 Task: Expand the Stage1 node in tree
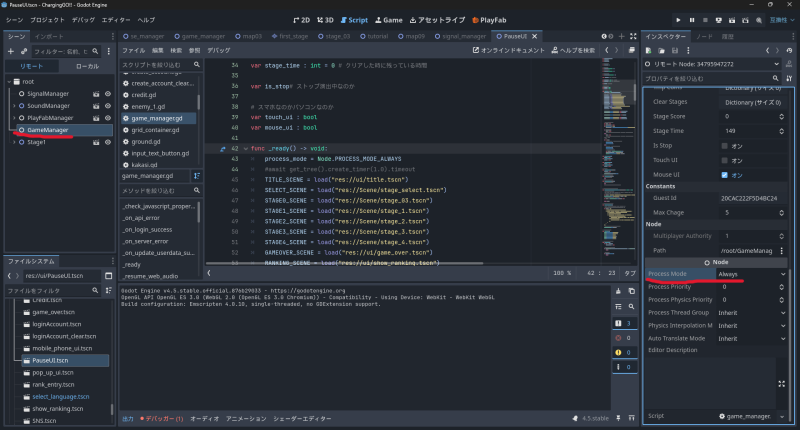click(14, 142)
